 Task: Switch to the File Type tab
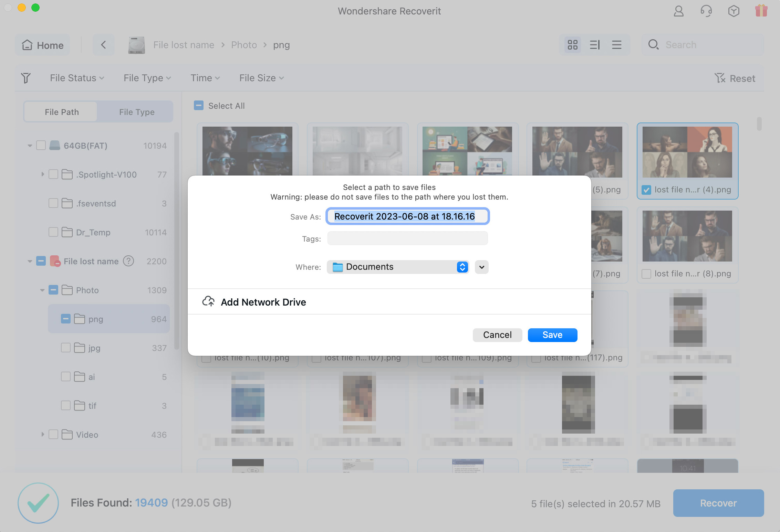[137, 112]
